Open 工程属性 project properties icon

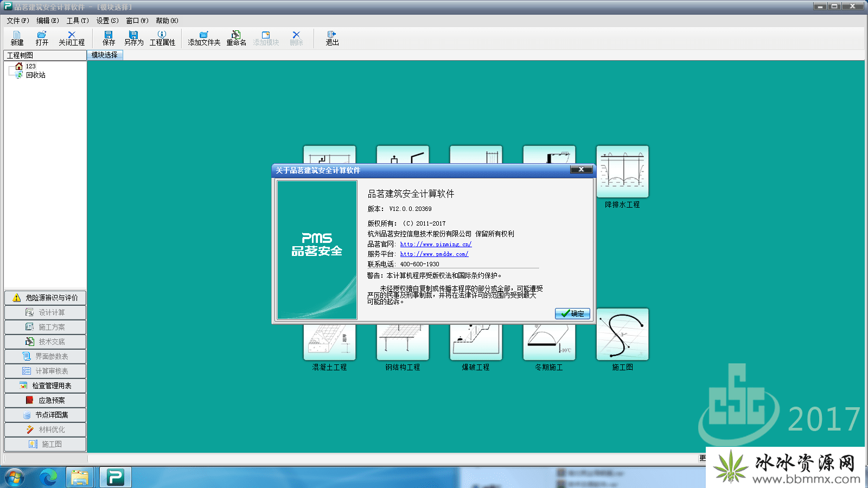(162, 38)
